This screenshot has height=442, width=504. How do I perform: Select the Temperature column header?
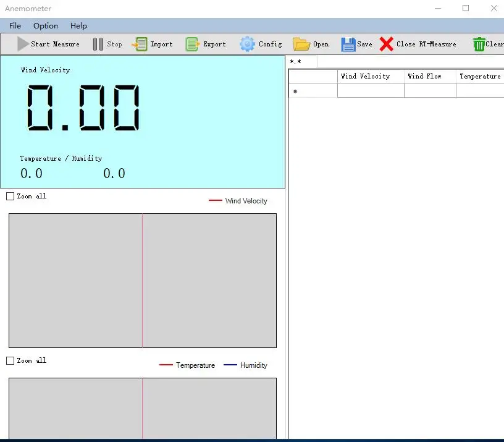[x=480, y=76]
